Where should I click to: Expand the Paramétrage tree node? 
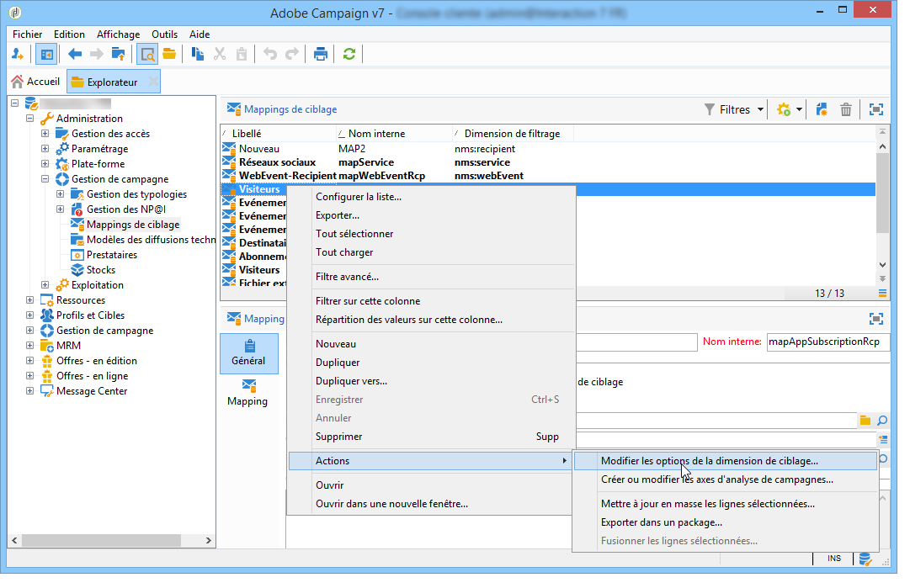point(45,148)
